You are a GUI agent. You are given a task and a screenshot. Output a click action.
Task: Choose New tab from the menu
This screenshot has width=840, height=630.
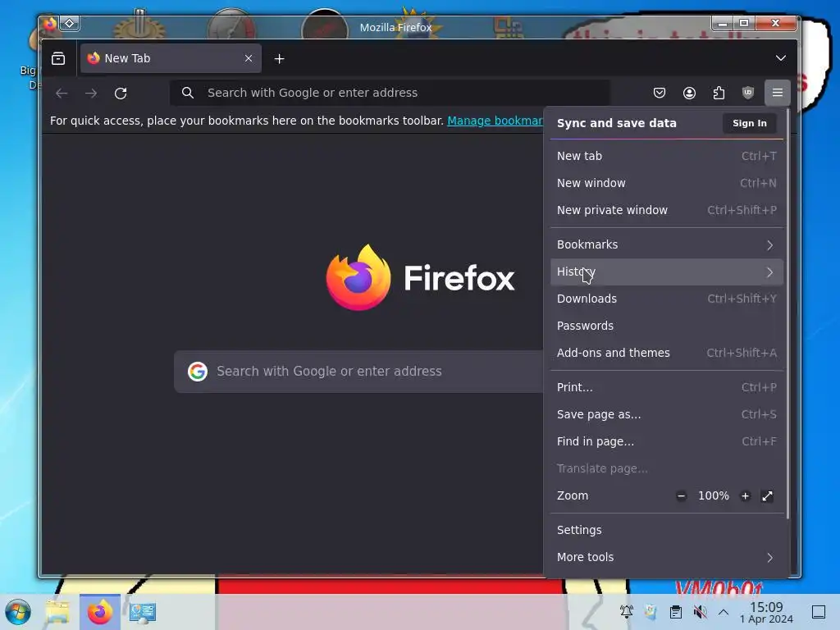666,156
